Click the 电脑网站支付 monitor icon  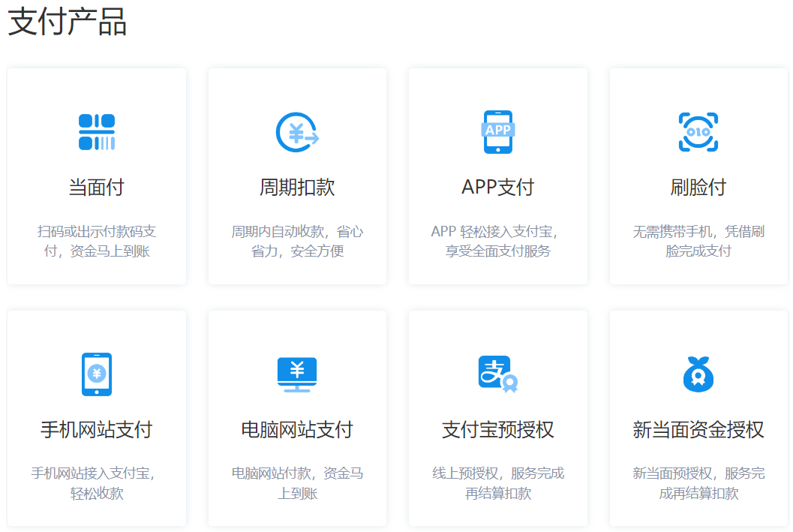[x=297, y=374]
